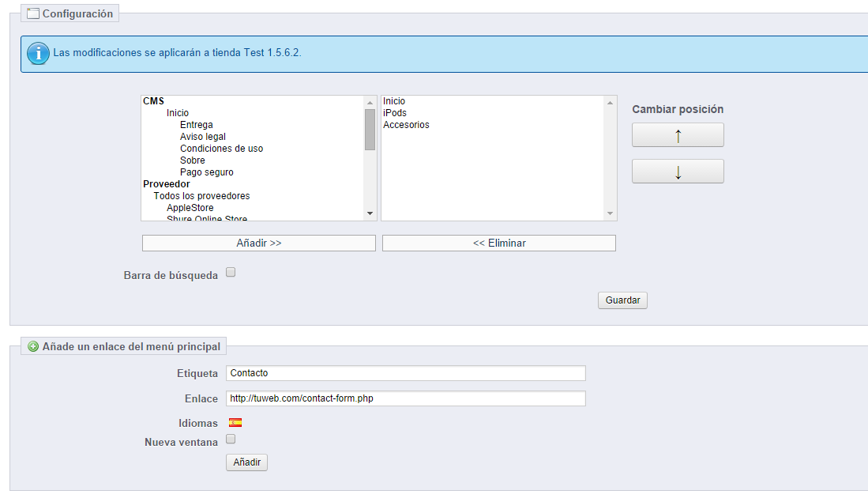Click the green plus icon beside Añade un enlace
868x502 pixels.
[x=33, y=346]
